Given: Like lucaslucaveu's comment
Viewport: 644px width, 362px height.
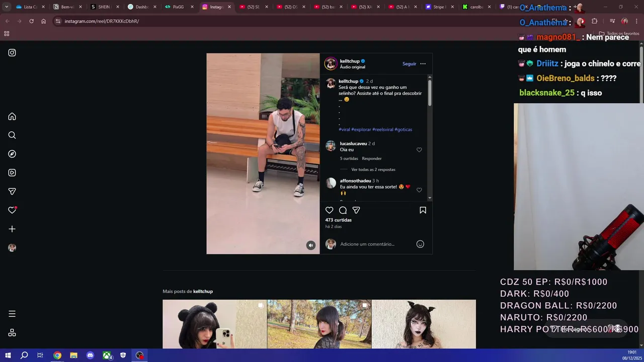Looking at the screenshot, I should click(x=419, y=150).
